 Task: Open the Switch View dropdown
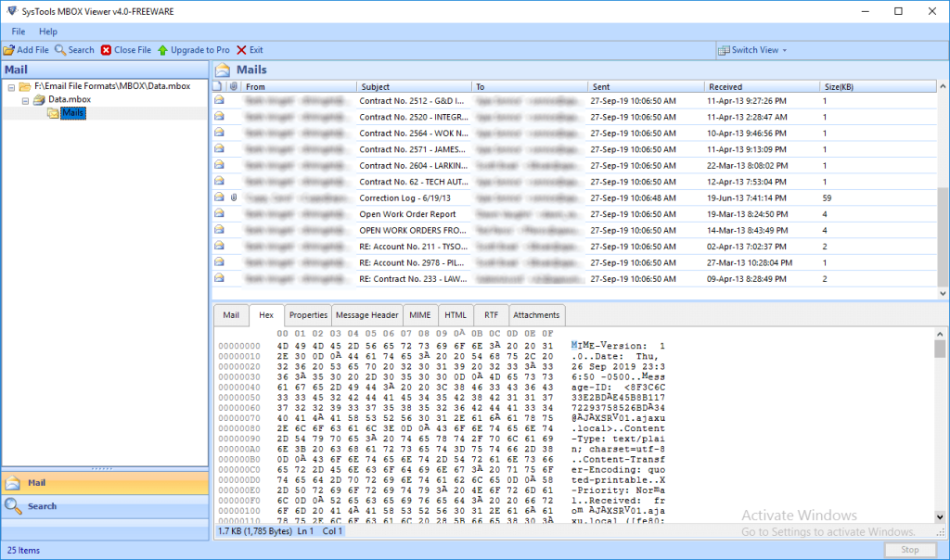click(752, 50)
